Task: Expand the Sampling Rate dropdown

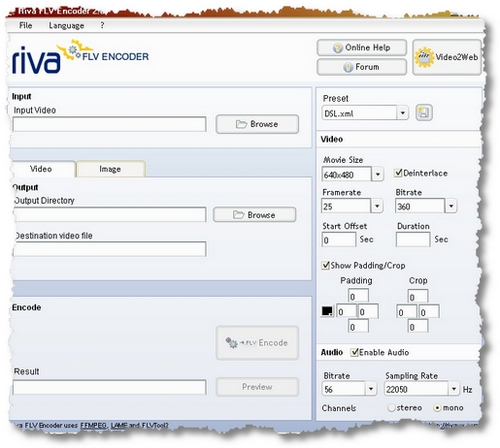Action: pyautogui.click(x=454, y=389)
